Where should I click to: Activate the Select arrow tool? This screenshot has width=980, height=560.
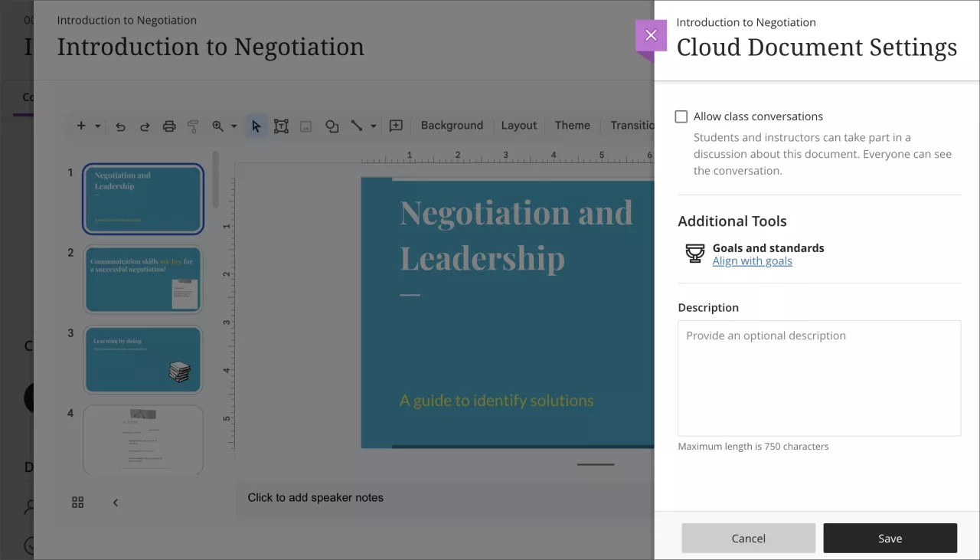tap(256, 126)
